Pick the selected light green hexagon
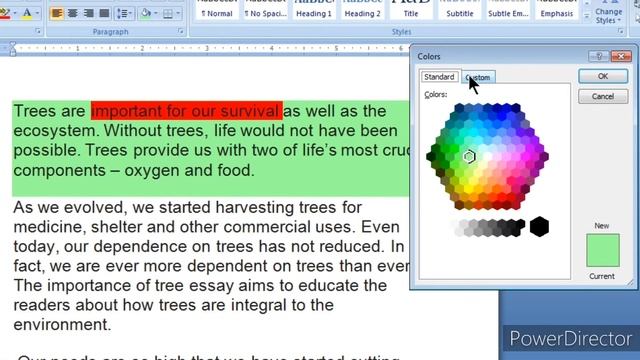The image size is (640, 360). pos(469,156)
